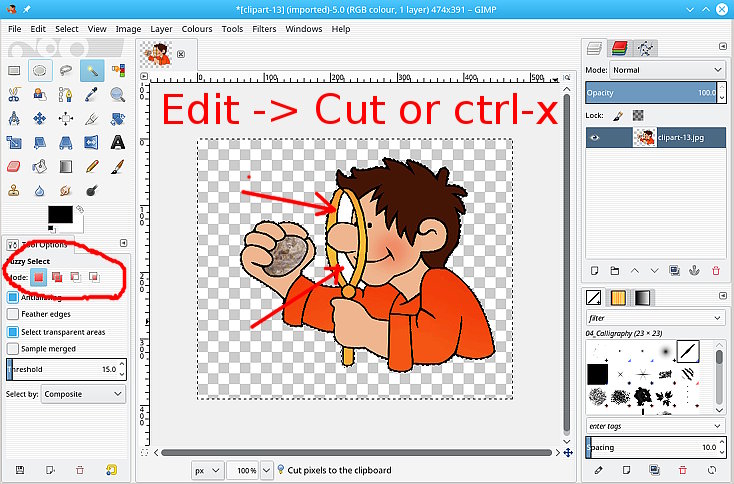Select the Ellipse Select tool
The height and width of the screenshot is (484, 734).
pyautogui.click(x=40, y=70)
